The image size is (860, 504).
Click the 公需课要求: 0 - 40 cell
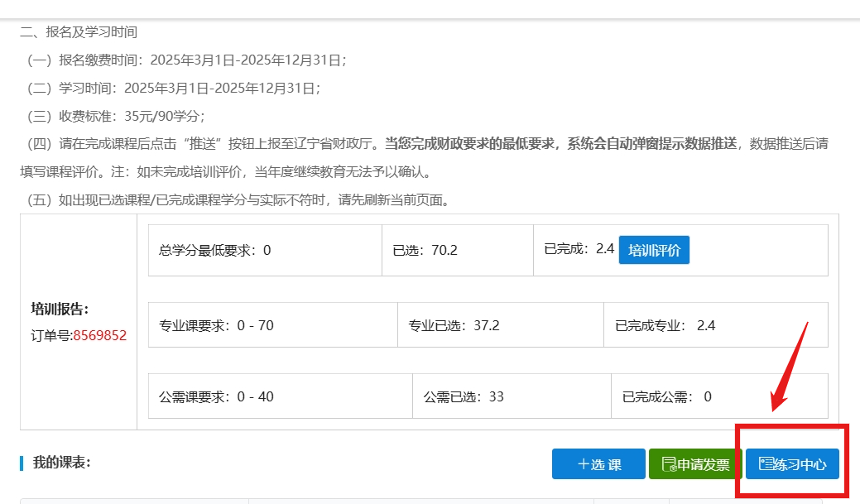(x=216, y=396)
